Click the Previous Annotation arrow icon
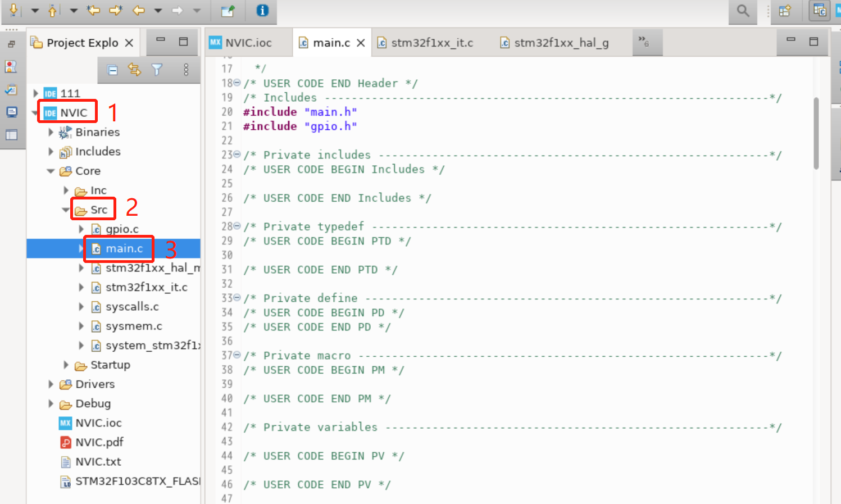This screenshot has width=841, height=504. pyautogui.click(x=52, y=10)
